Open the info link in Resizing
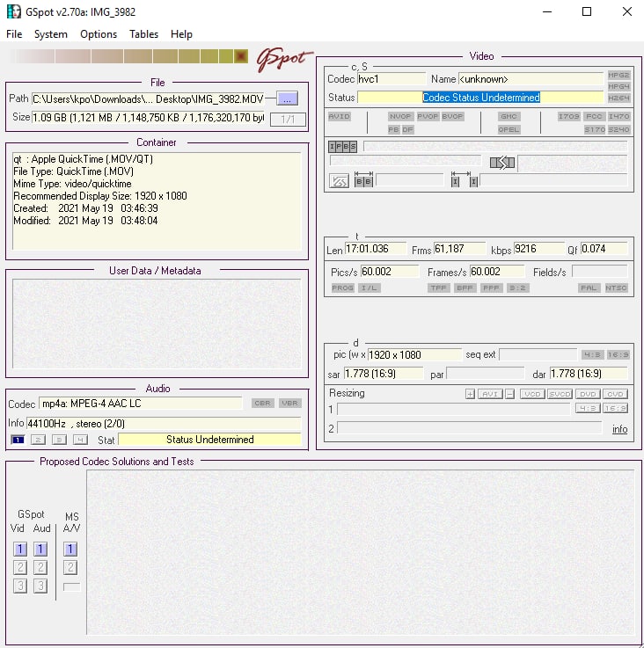Screen dimensions: 644x648 [619, 429]
